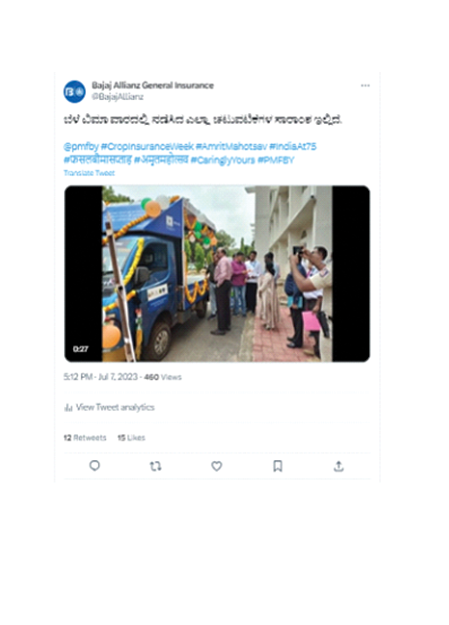This screenshot has height=625, width=449.
Task: Open #AmritMahotsav hashtag
Action: tap(231, 146)
